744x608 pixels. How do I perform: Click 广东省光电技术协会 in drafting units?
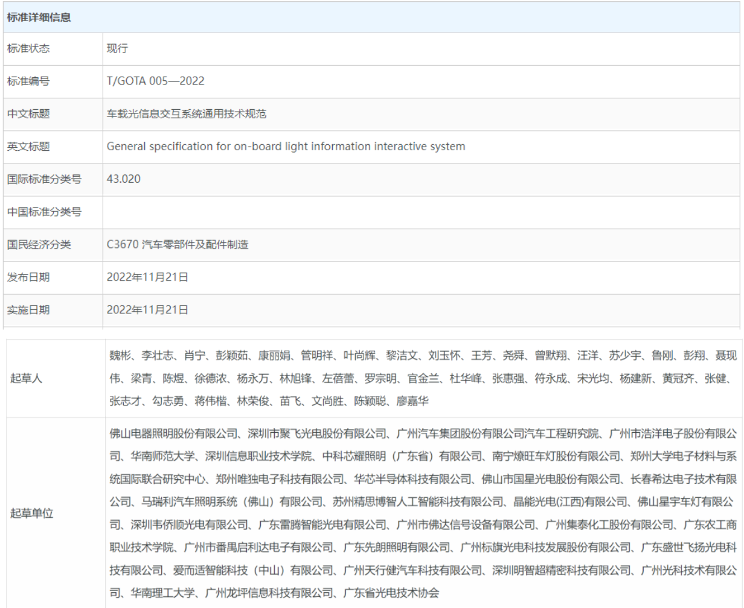tap(391, 593)
